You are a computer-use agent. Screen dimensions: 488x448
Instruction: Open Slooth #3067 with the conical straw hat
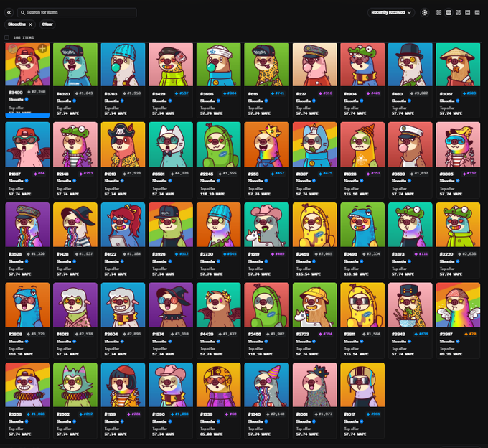click(458, 65)
